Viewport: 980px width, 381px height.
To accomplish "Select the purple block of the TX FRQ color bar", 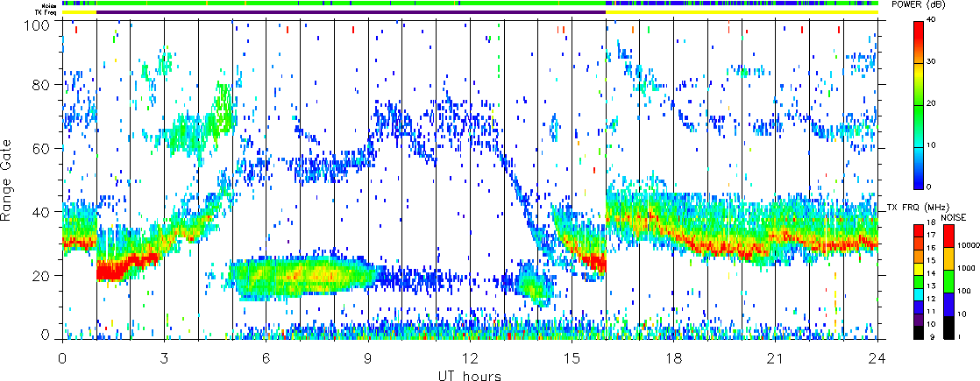I will 919,320.
